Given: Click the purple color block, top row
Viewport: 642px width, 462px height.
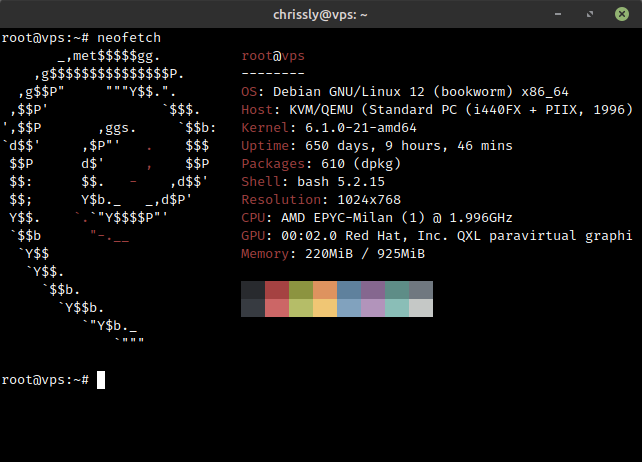Looking at the screenshot, I should 373,290.
